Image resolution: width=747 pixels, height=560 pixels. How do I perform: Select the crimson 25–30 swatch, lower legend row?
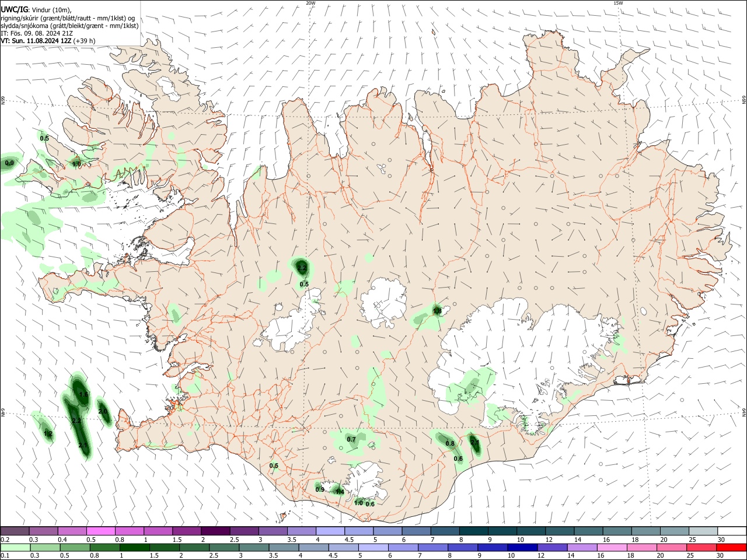tap(701, 548)
